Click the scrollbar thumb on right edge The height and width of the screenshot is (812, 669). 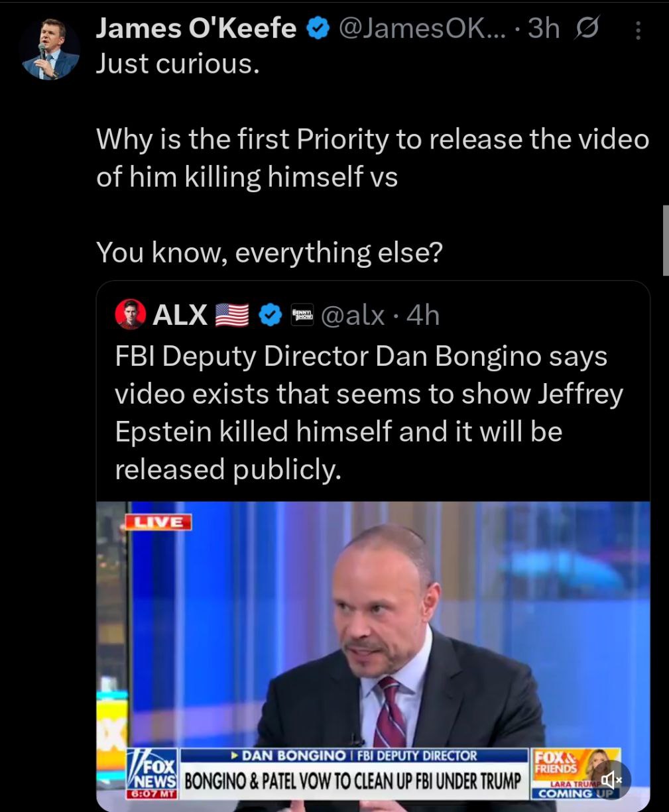[x=666, y=240]
